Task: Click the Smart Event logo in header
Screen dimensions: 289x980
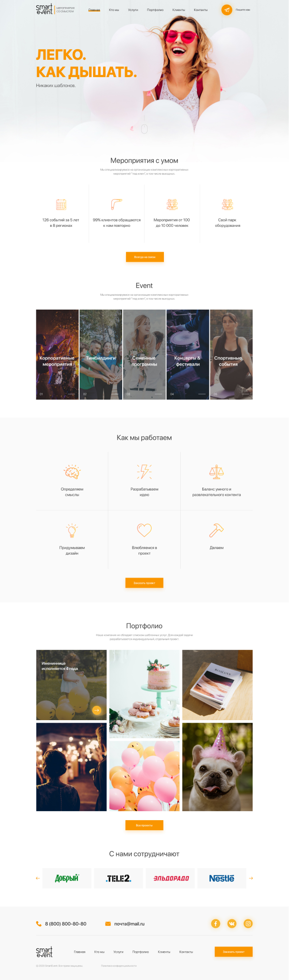Action: click(44, 9)
